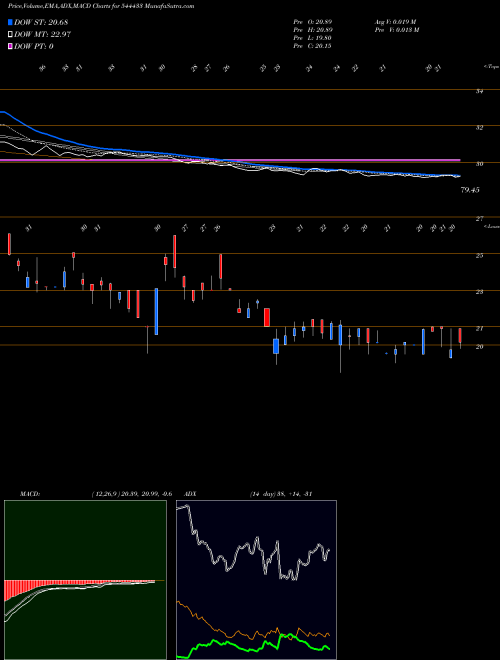Image resolution: width=500 pixels, height=660 pixels.
Task: Click the last red candlestick on right
Action: 460,335
